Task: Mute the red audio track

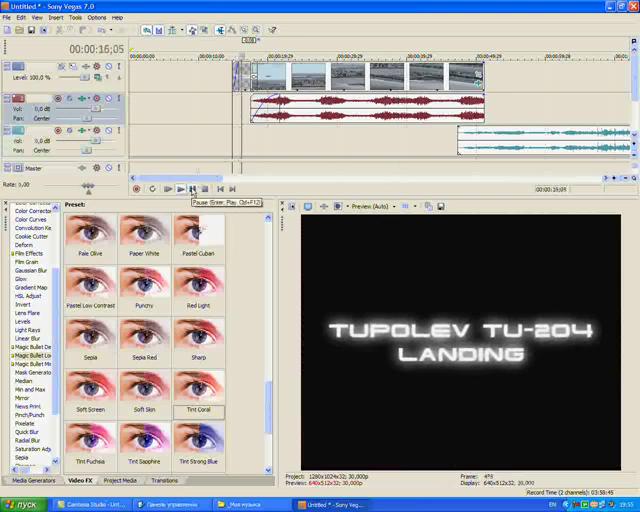Action: click(x=109, y=98)
